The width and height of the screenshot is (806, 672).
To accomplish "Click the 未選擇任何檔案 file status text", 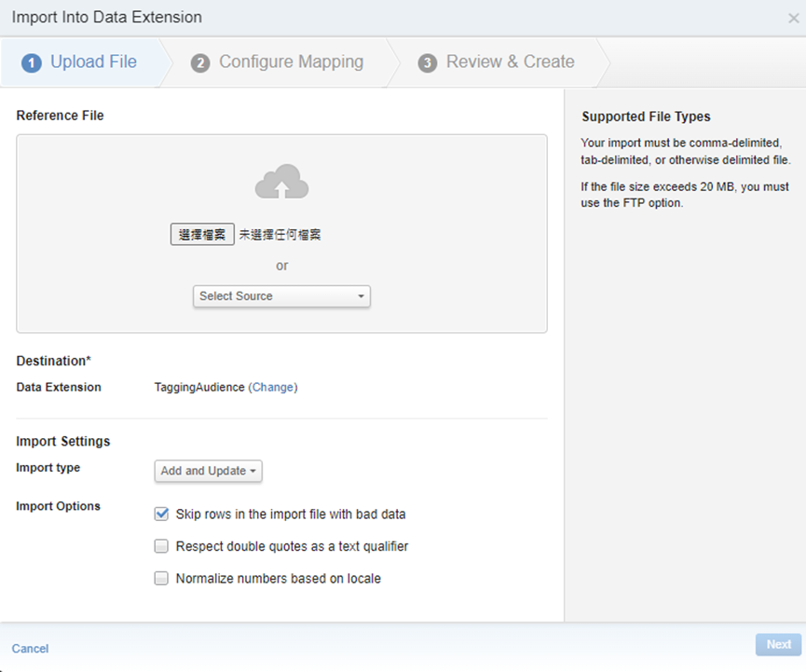I will click(280, 235).
